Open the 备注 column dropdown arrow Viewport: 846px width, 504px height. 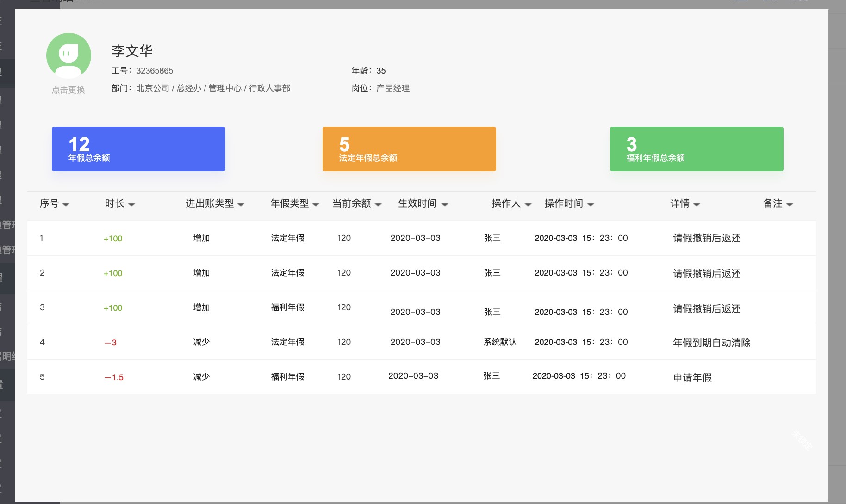pos(790,204)
